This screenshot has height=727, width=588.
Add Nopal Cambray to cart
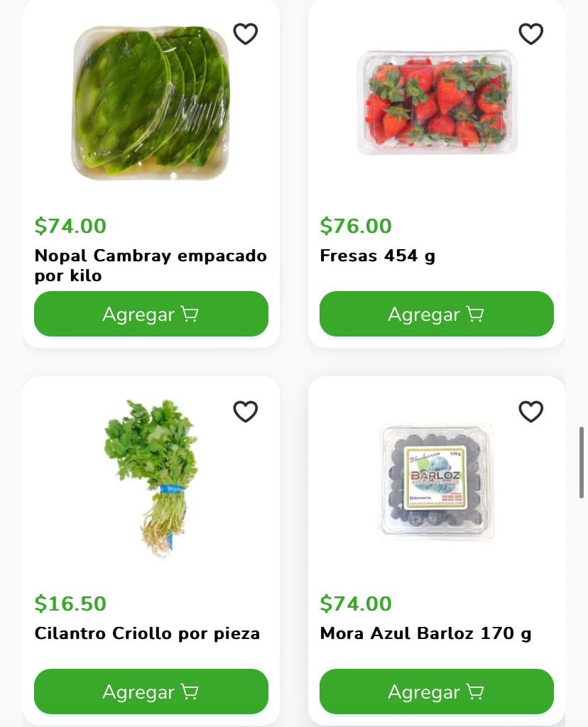[x=151, y=314]
